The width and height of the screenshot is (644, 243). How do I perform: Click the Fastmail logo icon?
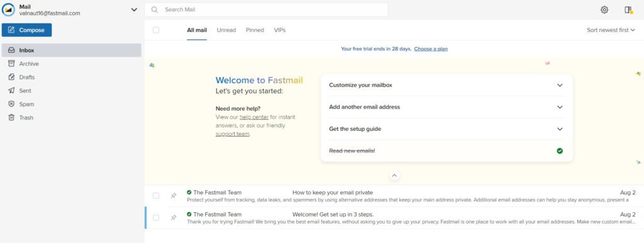(8, 10)
